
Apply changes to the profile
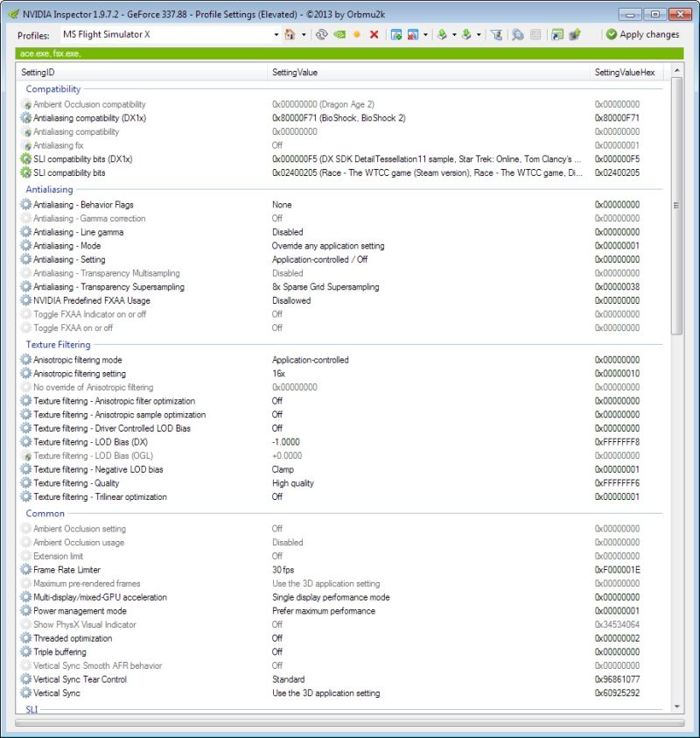[x=642, y=34]
